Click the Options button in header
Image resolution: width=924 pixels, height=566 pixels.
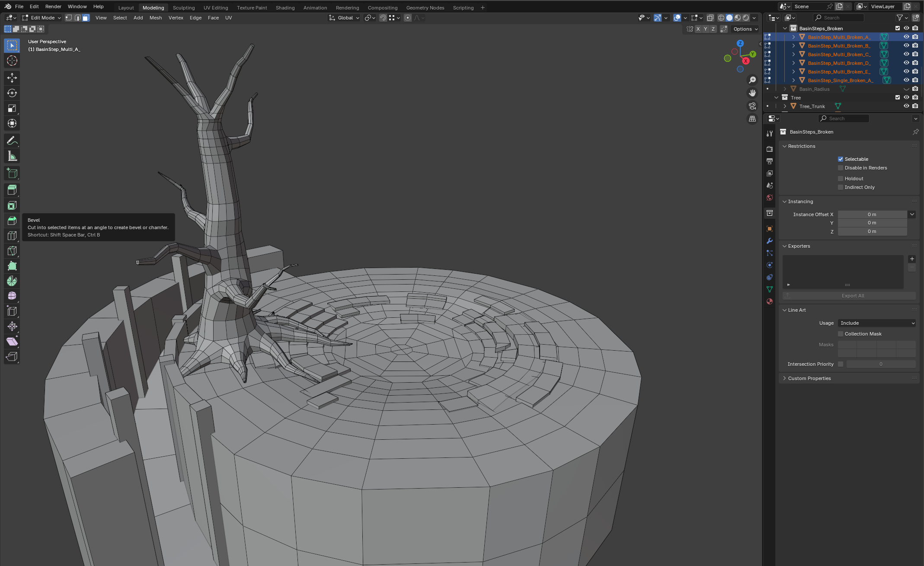point(745,29)
